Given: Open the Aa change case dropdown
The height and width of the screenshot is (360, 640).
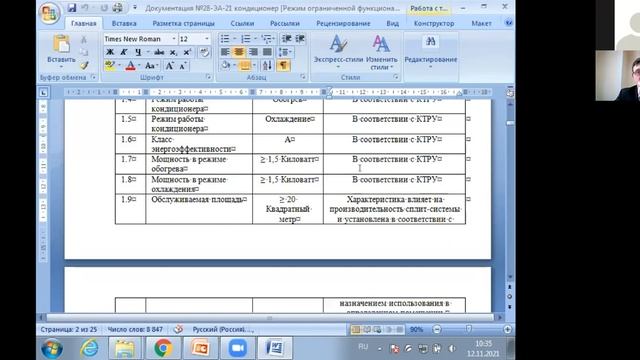Looking at the screenshot, I should click(151, 65).
